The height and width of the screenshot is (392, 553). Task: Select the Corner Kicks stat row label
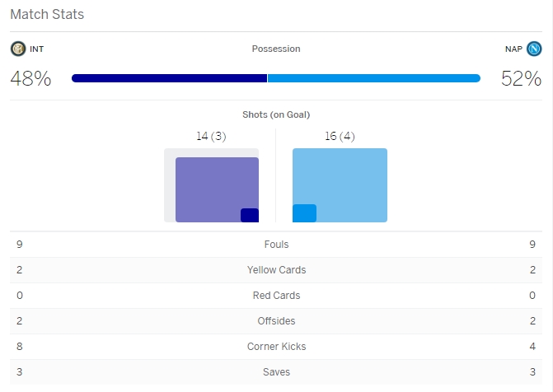[276, 347]
